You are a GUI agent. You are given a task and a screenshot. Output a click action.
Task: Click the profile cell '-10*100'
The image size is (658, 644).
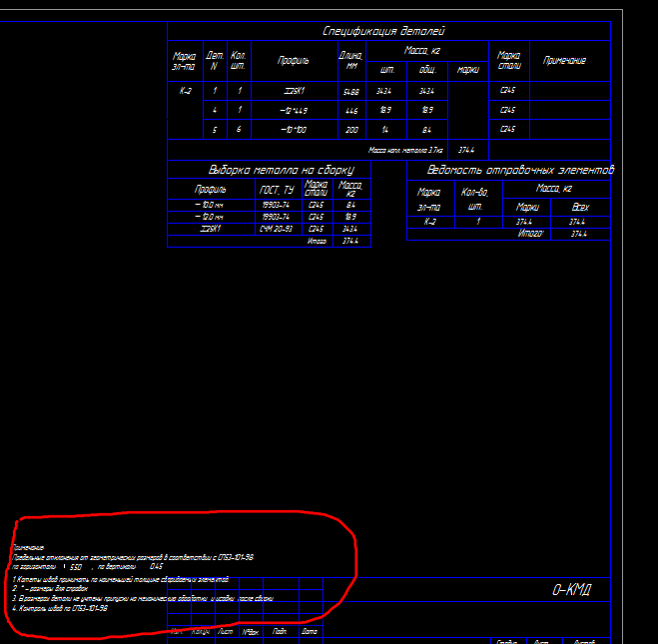294,130
